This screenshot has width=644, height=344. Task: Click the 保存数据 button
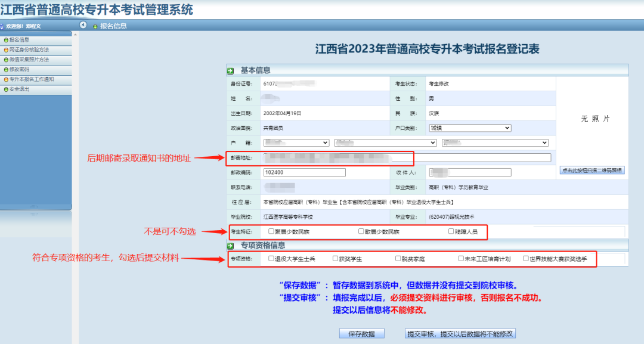362,334
